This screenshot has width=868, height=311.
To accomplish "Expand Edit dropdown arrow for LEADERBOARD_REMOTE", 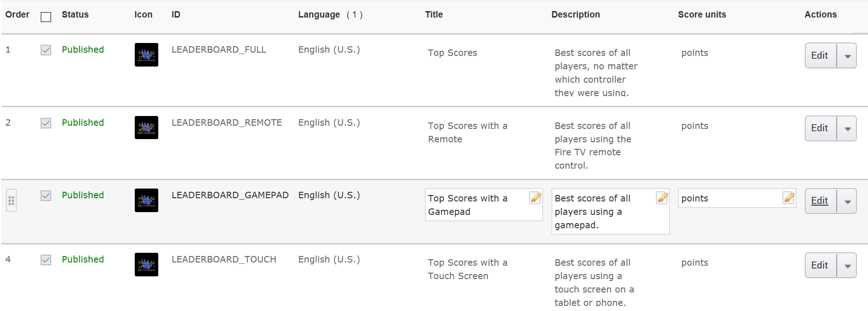I will tap(847, 128).
